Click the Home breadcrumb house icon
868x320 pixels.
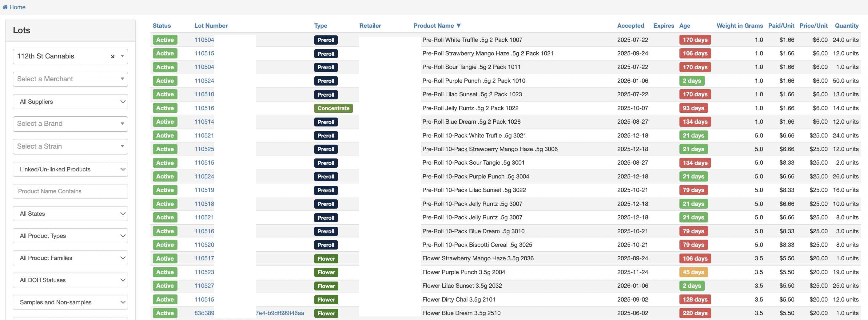[5, 7]
